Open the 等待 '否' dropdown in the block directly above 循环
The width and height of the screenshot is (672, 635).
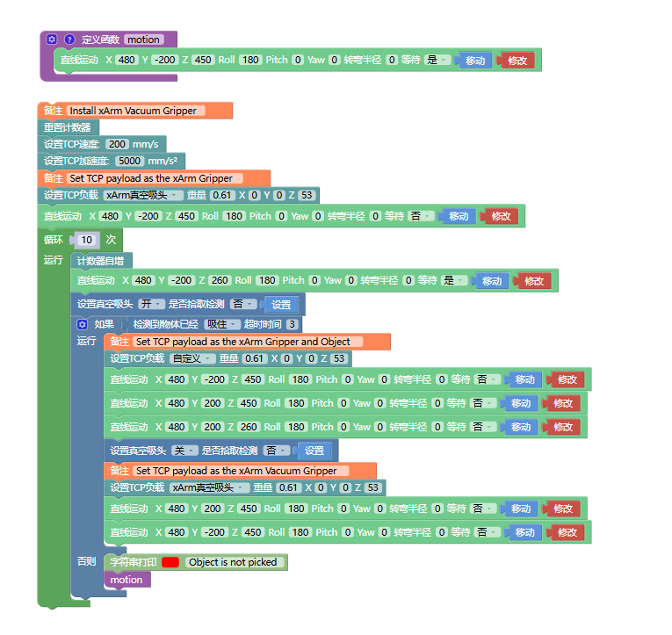point(422,216)
